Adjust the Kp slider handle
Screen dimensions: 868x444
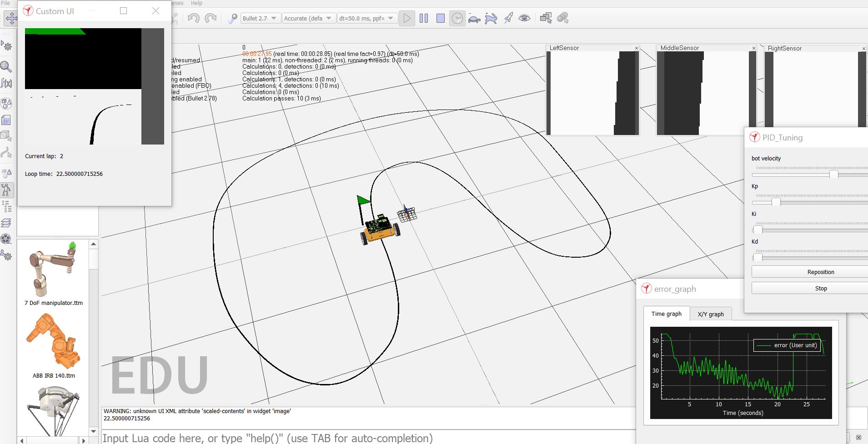point(776,202)
